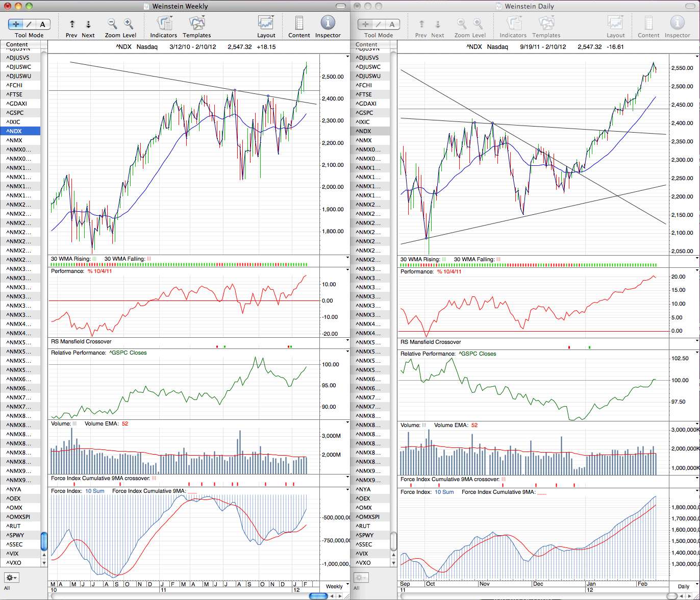Select line drawing tool in Weinstein Daily
This screenshot has height=600, width=700.
[x=378, y=24]
